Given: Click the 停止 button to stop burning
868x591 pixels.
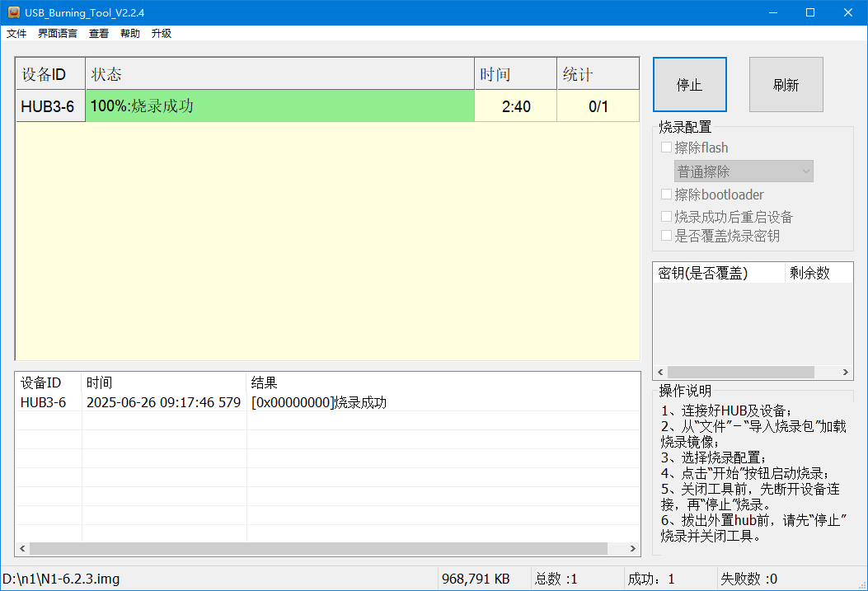Looking at the screenshot, I should [689, 84].
